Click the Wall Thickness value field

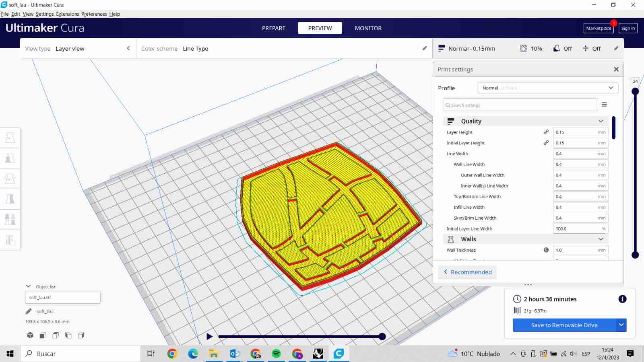click(580, 250)
